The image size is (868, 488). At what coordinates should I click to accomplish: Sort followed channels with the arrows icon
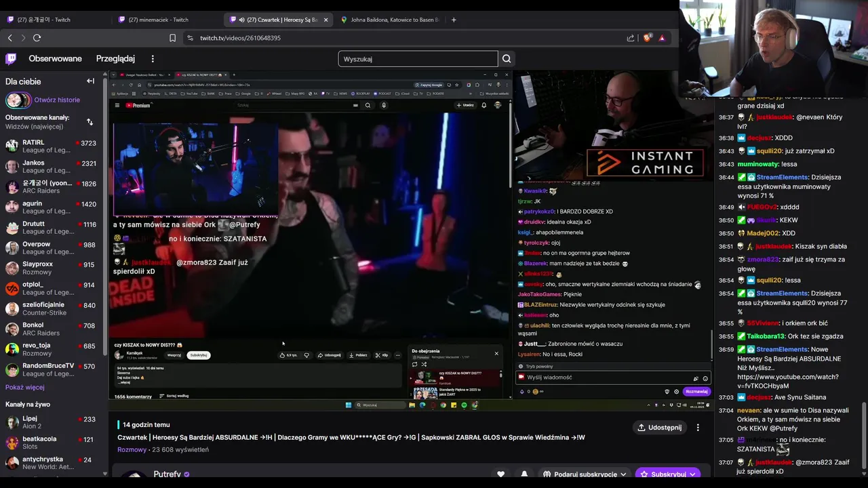click(x=90, y=122)
